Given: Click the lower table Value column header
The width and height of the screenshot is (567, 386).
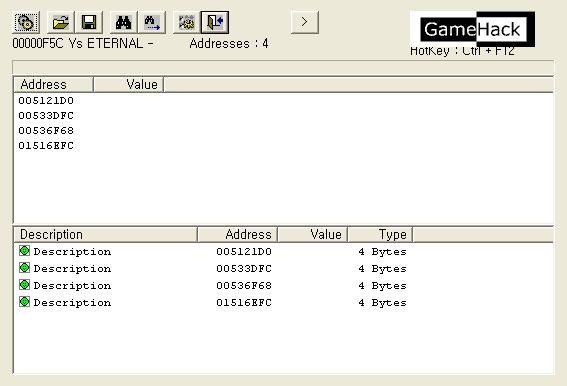Looking at the screenshot, I should [x=313, y=235].
